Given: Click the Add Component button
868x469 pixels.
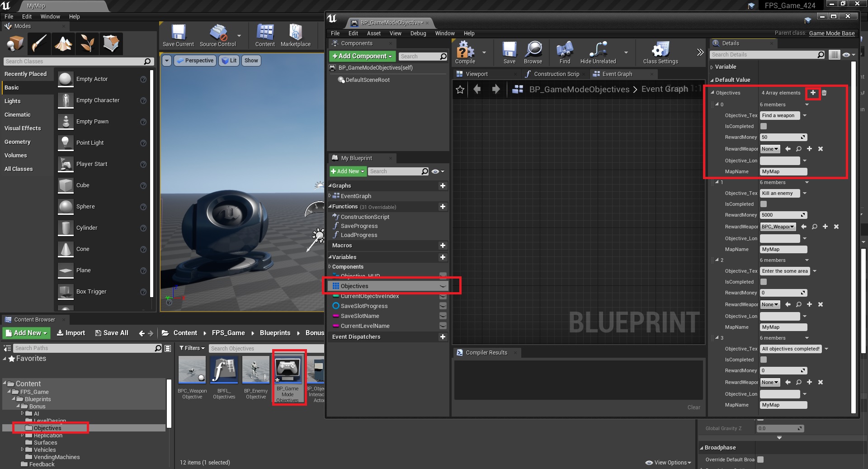Looking at the screenshot, I should (362, 56).
